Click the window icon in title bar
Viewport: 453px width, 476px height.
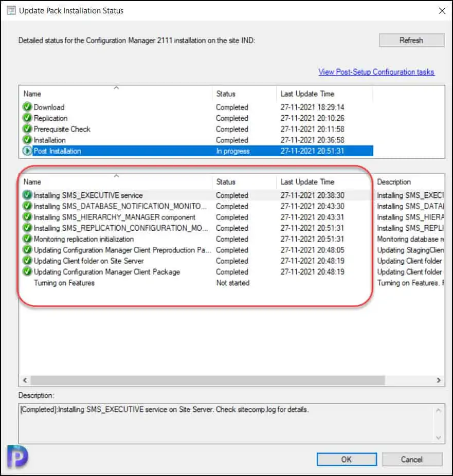(11, 11)
